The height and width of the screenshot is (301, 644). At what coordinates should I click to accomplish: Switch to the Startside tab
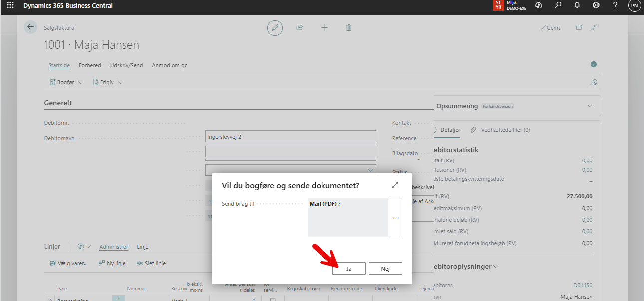(x=59, y=65)
